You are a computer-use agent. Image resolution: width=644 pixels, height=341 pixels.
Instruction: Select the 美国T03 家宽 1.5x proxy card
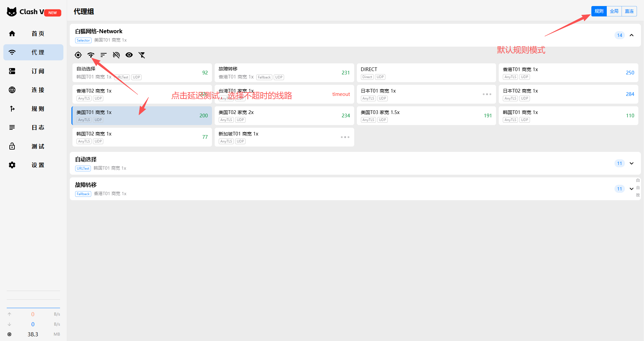[x=426, y=116]
